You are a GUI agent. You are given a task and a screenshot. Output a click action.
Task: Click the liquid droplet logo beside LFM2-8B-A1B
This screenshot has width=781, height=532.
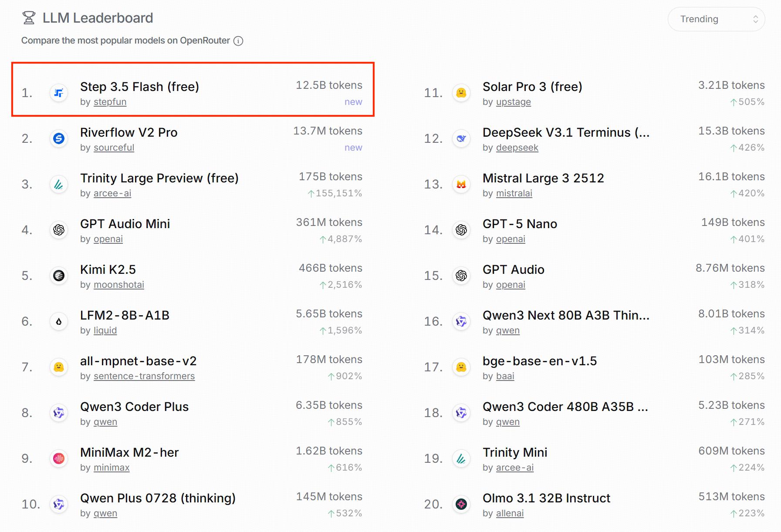click(59, 321)
